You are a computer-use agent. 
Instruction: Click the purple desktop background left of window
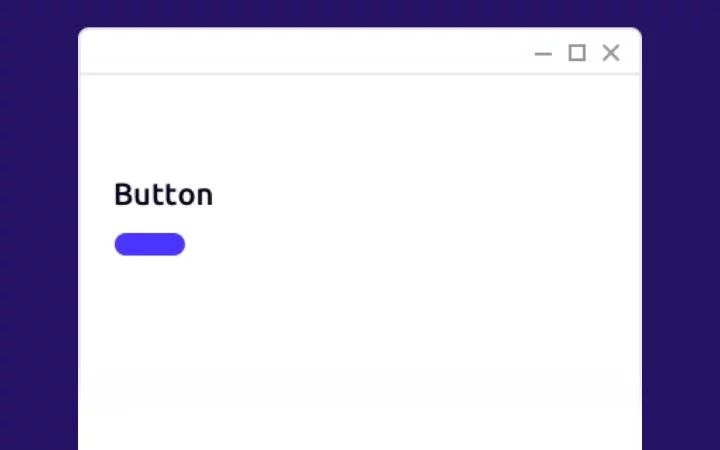pos(38,240)
